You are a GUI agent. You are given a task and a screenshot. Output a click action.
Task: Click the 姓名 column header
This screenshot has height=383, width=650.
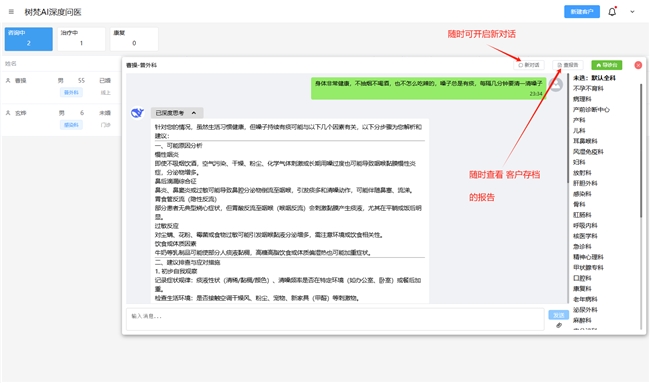(x=11, y=63)
